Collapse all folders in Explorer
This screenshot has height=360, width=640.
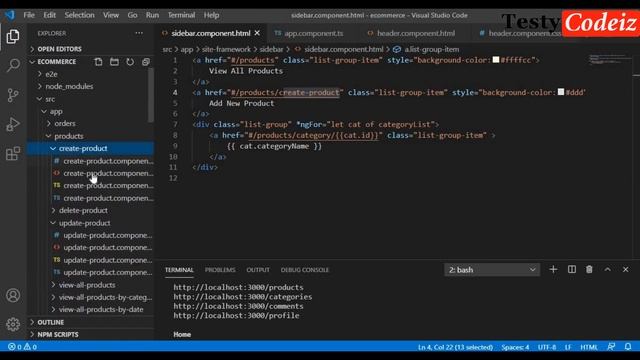point(146,62)
